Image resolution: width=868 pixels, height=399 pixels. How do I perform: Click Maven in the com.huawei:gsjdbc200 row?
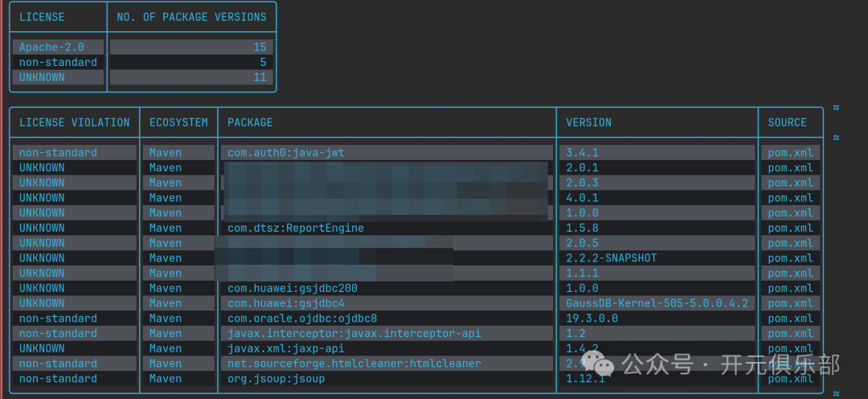[x=166, y=288]
